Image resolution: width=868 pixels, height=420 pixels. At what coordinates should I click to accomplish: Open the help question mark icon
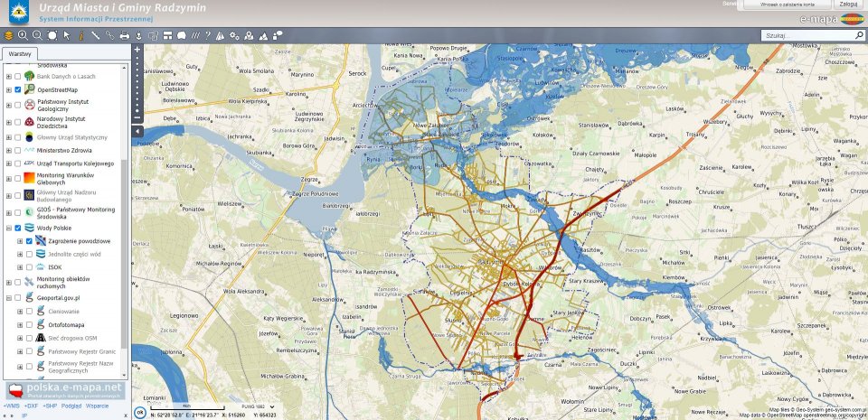(x=207, y=35)
